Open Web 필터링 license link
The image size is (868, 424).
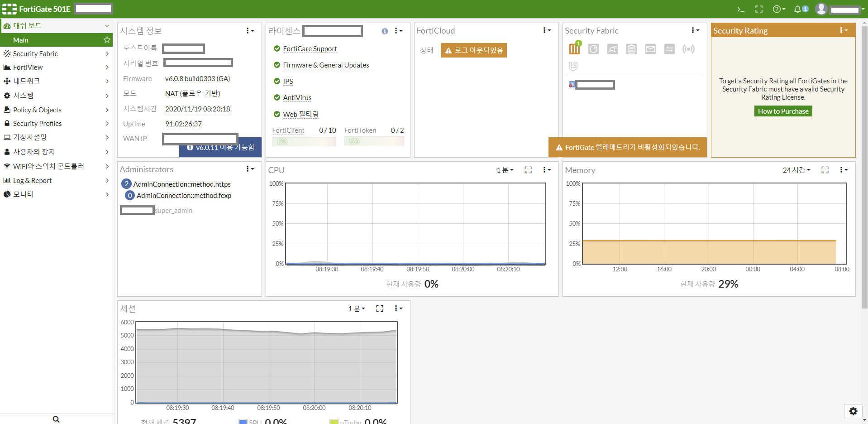(301, 114)
